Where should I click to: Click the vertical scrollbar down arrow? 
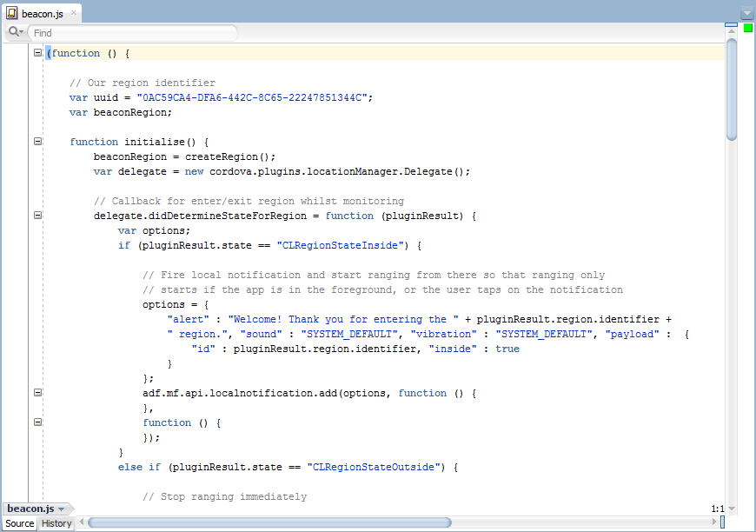(732, 509)
